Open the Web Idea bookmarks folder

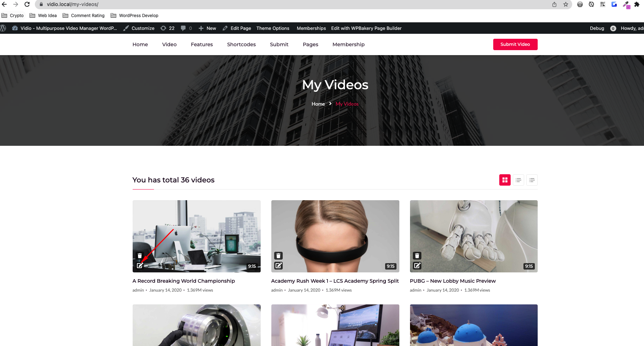point(43,15)
